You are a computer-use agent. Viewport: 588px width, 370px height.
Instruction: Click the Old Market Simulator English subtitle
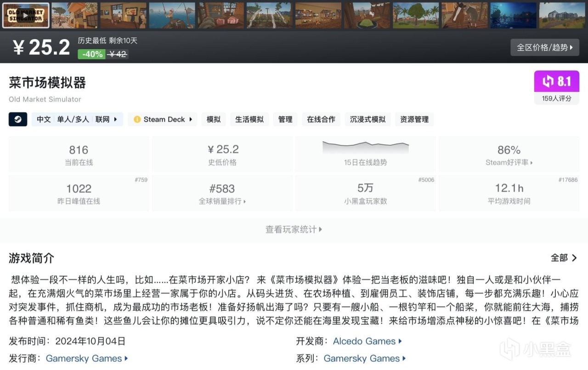click(45, 99)
